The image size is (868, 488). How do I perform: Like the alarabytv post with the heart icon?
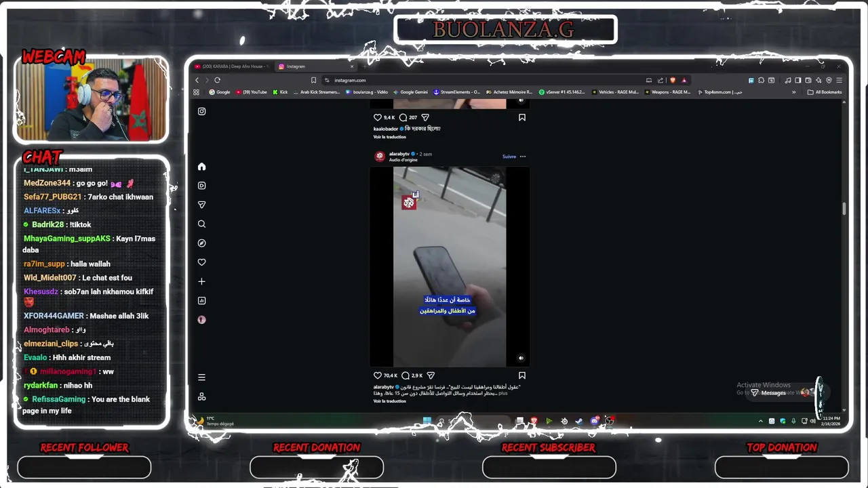pos(378,375)
